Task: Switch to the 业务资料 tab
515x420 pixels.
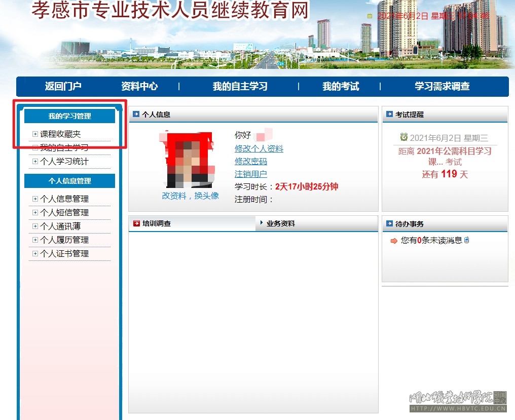Action: pyautogui.click(x=280, y=223)
